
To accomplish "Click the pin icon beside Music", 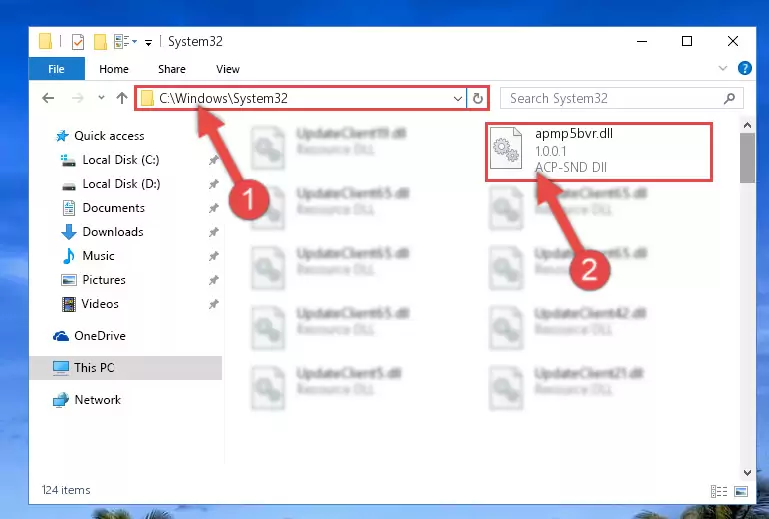I will [x=213, y=256].
